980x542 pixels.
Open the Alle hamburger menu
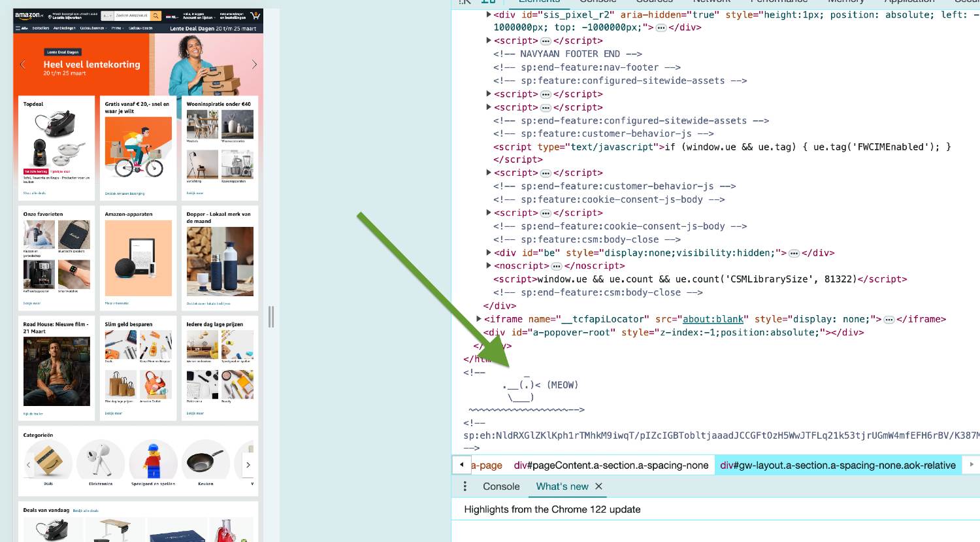point(22,29)
